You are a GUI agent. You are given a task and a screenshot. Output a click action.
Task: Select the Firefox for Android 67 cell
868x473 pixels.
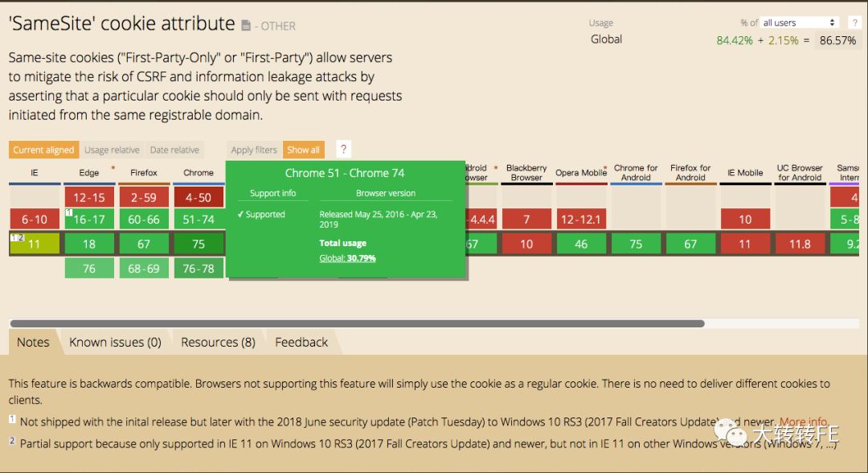point(690,244)
